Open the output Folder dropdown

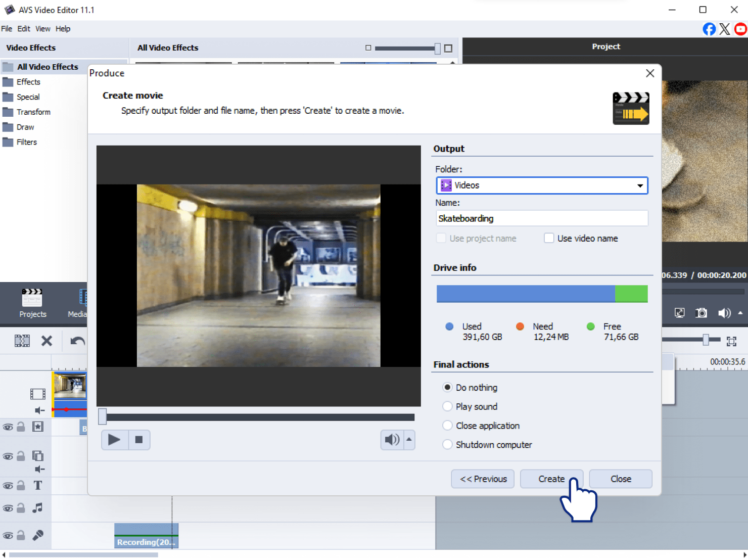[639, 185]
